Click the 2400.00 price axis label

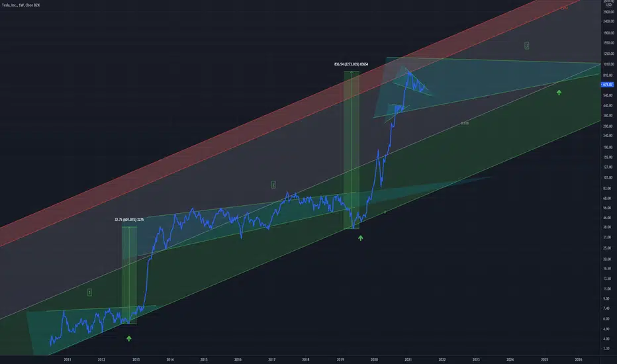tap(609, 22)
